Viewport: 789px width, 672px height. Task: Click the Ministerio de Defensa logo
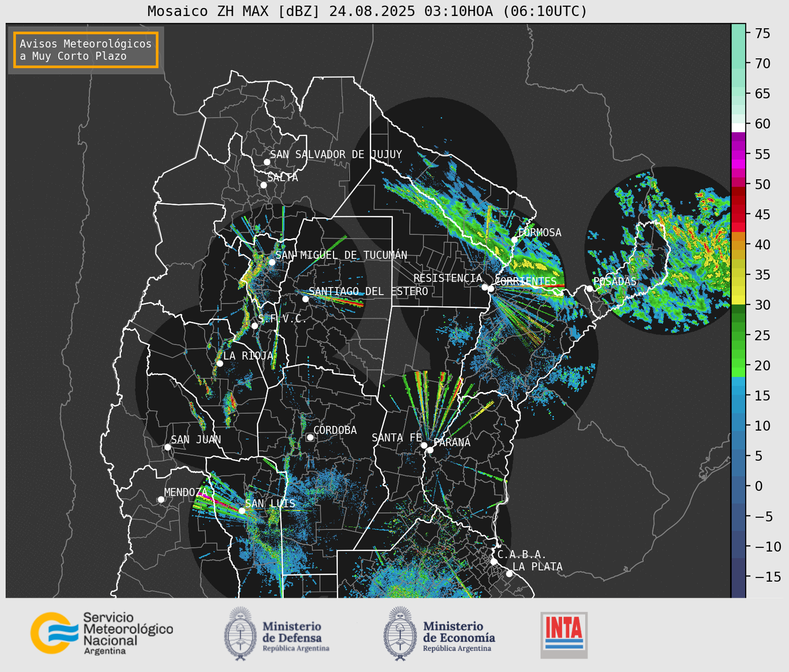point(277,633)
